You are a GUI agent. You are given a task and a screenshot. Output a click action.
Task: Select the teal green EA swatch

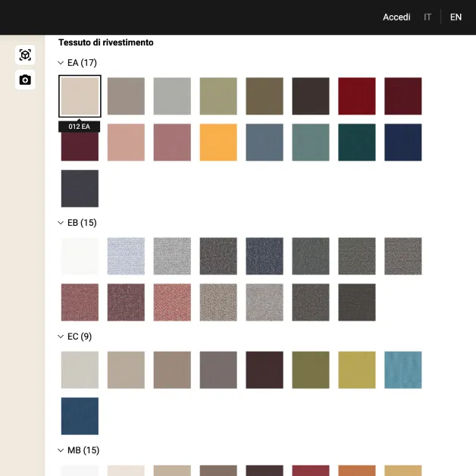[311, 142]
